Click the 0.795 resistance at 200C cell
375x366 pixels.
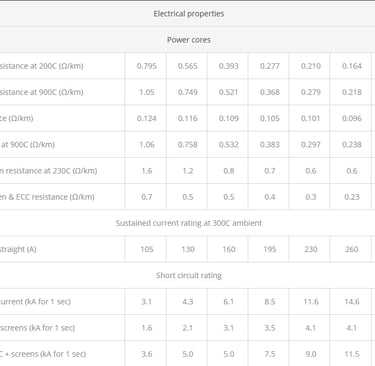pos(146,66)
